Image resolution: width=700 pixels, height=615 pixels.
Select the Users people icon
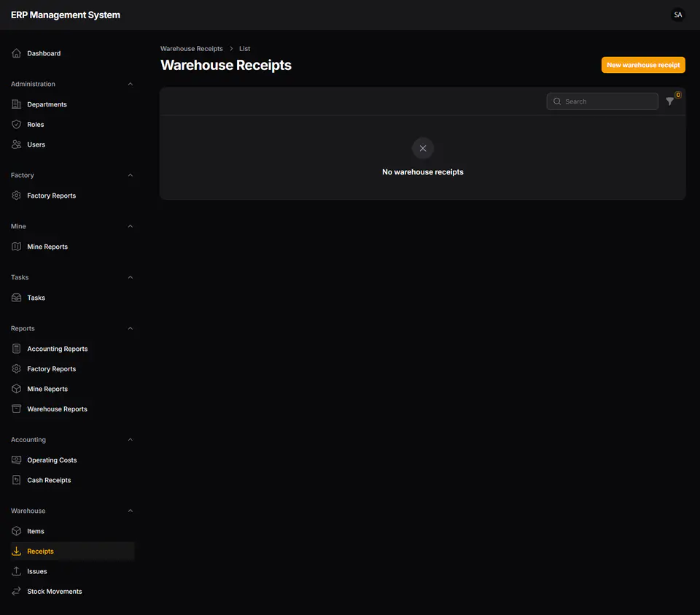(x=17, y=144)
